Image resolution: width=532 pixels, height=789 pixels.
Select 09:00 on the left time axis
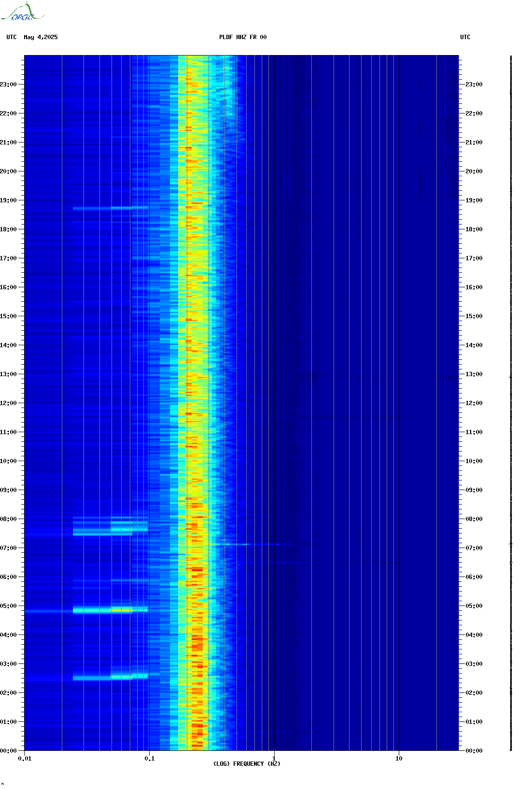8,490
